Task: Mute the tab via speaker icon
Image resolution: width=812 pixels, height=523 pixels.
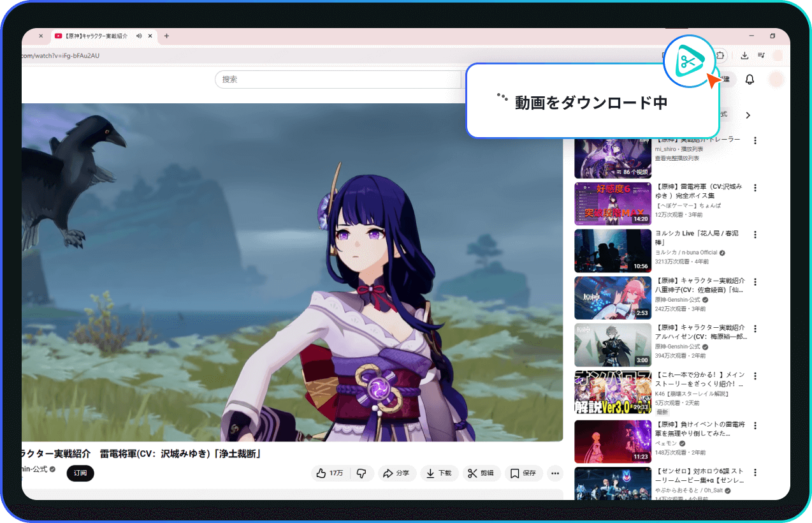Action: pyautogui.click(x=139, y=36)
